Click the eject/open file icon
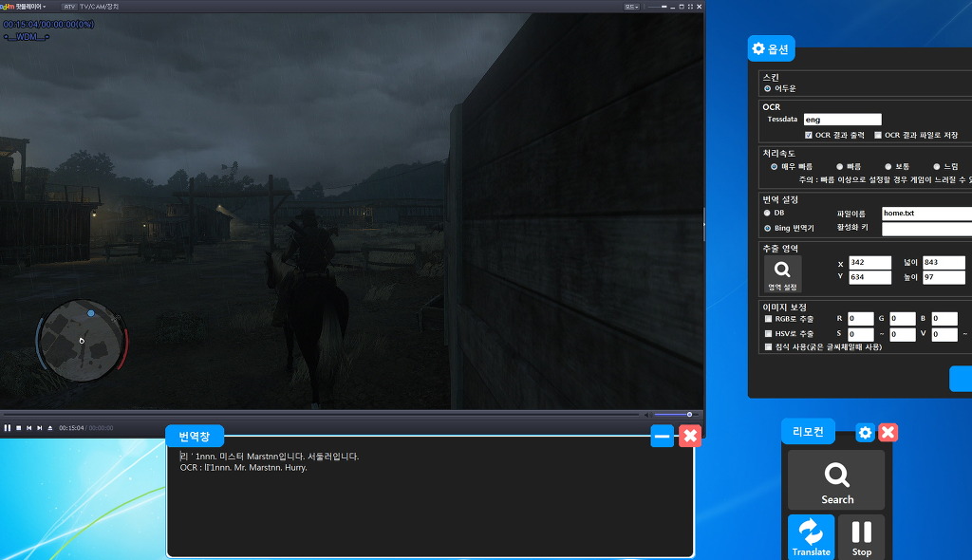The height and width of the screenshot is (560, 972). [50, 428]
